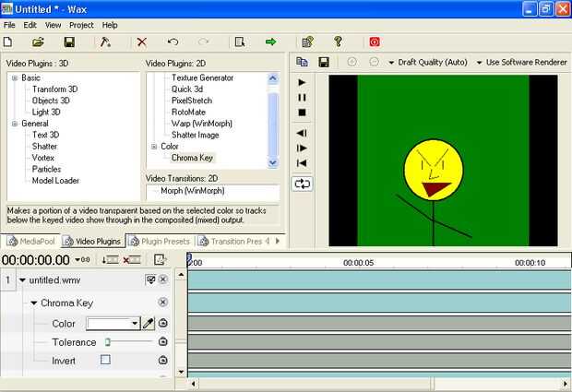Screen dimensions: 572x392
Task: Open a project with the folder icon
Action: click(x=38, y=42)
